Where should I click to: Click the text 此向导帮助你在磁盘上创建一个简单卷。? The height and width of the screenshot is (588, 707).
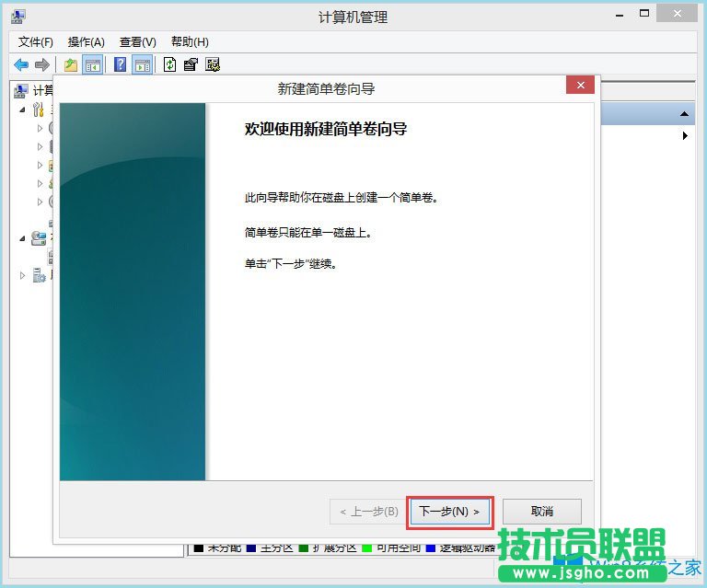pyautogui.click(x=342, y=197)
